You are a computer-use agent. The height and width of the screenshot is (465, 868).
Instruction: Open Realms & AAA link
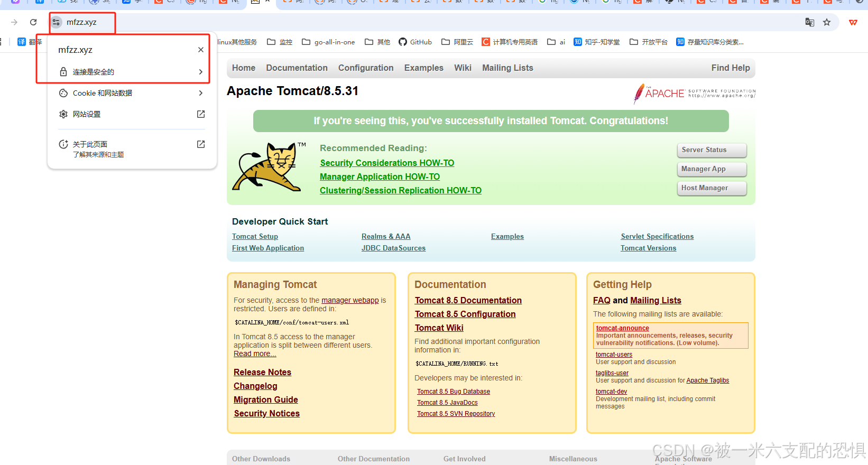(386, 237)
